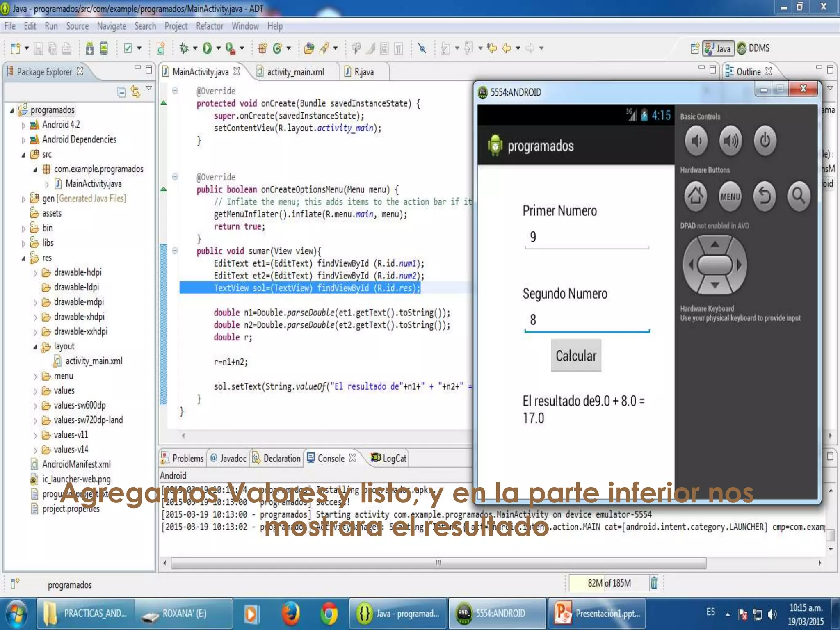Click the emulator Search hardware button
Viewport: 840px width, 630px height.
click(798, 196)
